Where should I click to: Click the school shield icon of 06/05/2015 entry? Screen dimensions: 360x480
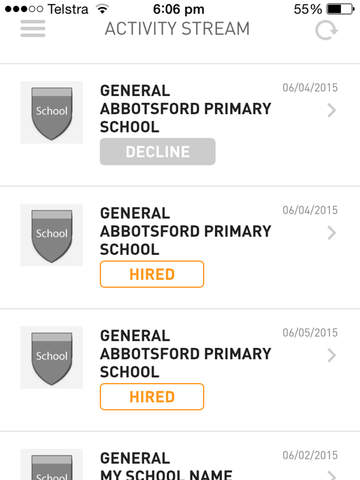pyautogui.click(x=51, y=358)
